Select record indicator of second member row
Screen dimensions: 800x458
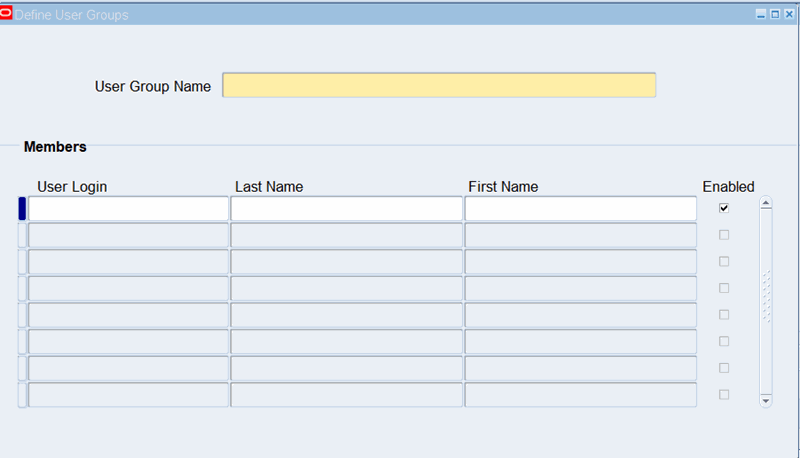pyautogui.click(x=22, y=235)
